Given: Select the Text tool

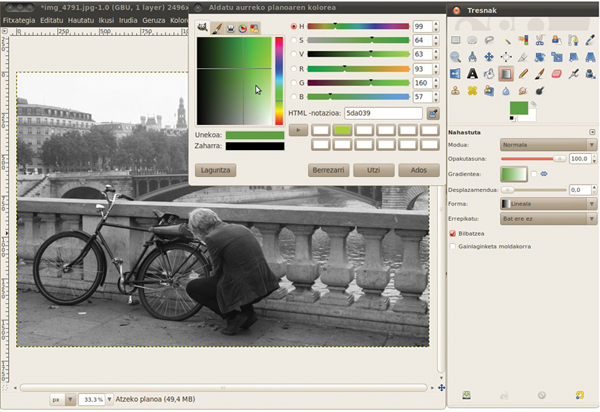Looking at the screenshot, I should point(472,74).
